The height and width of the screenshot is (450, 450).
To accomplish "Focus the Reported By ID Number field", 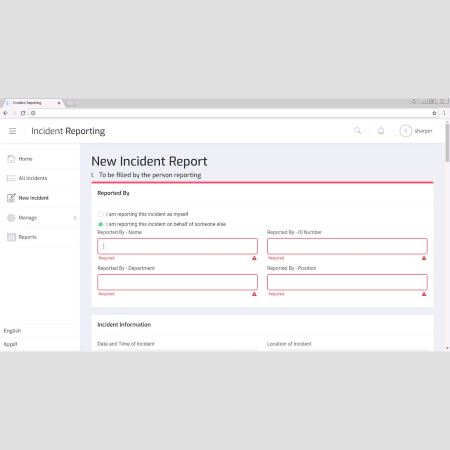I will point(347,246).
